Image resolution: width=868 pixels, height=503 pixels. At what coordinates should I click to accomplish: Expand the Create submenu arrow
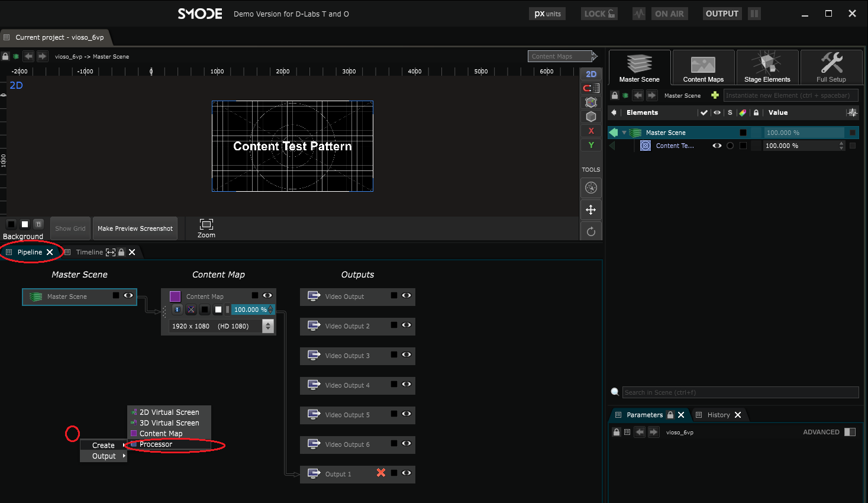tap(124, 445)
